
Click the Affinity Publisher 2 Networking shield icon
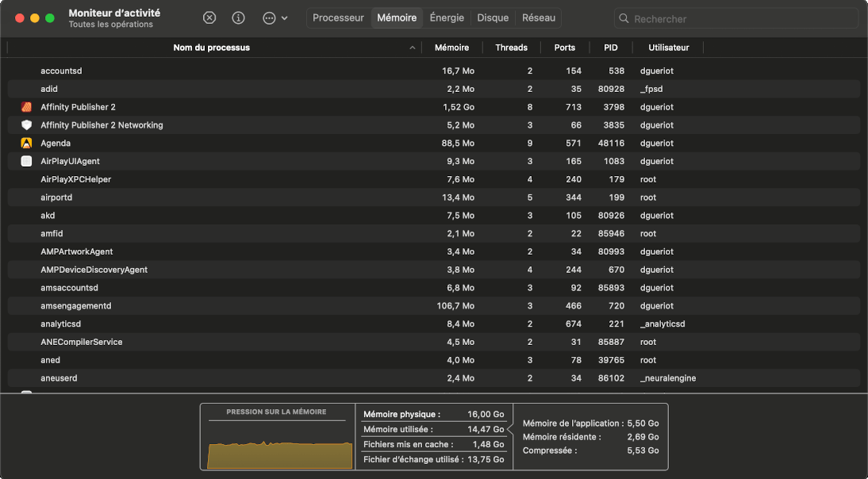(26, 125)
